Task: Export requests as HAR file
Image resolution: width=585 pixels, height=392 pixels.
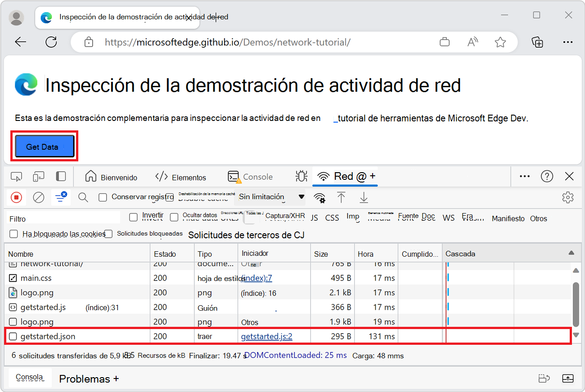Action: coord(364,197)
